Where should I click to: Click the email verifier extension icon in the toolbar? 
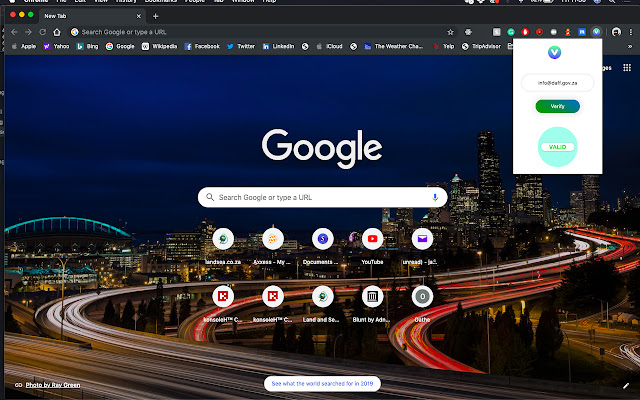[x=597, y=32]
